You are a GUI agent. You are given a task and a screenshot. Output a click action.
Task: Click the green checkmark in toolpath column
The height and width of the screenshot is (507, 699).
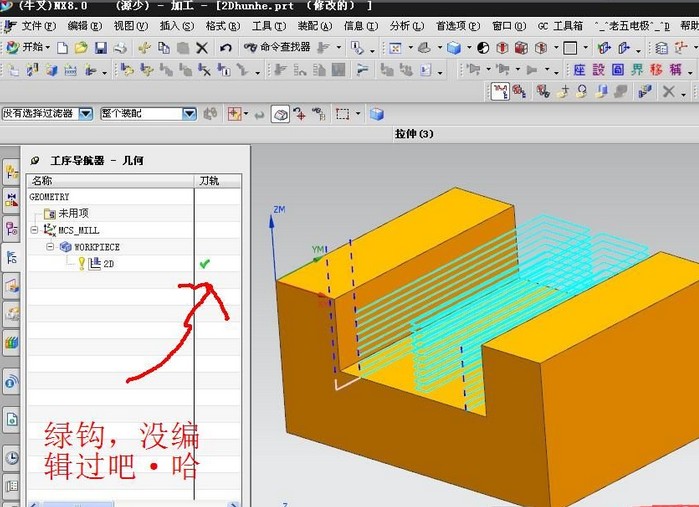[x=205, y=263]
